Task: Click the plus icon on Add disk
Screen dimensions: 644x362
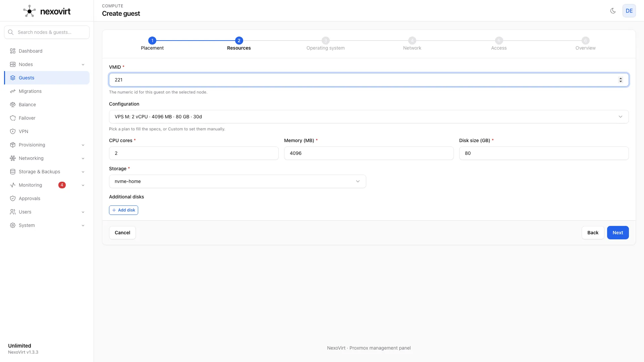Action: [x=114, y=210]
